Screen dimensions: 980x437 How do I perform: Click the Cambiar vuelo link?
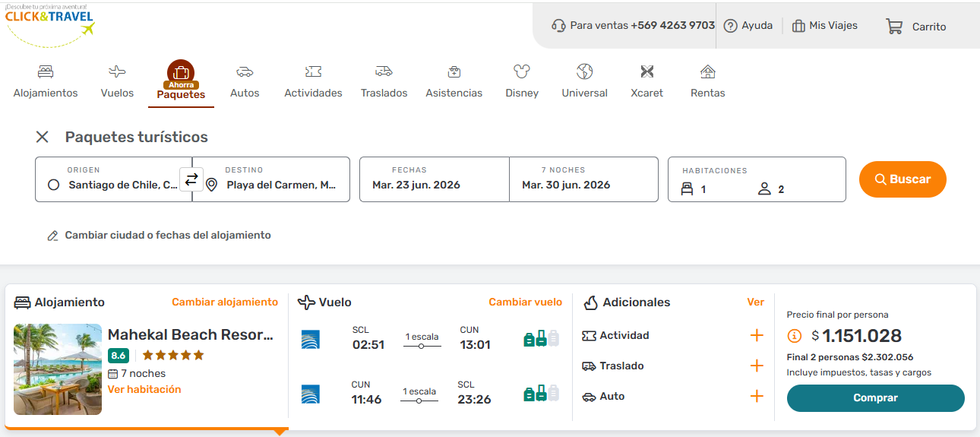point(525,302)
